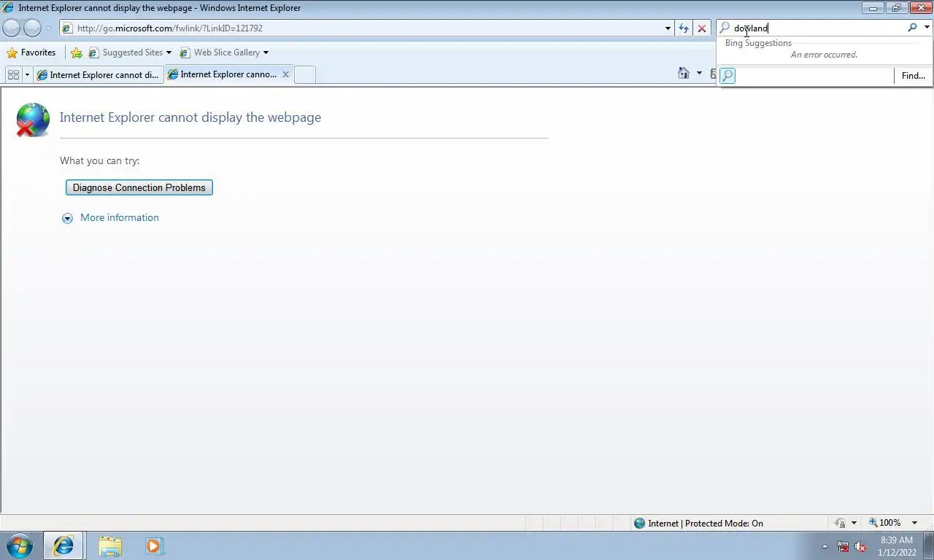Click the page icon in address bar
Viewport: 934px width, 560px height.
tap(67, 28)
